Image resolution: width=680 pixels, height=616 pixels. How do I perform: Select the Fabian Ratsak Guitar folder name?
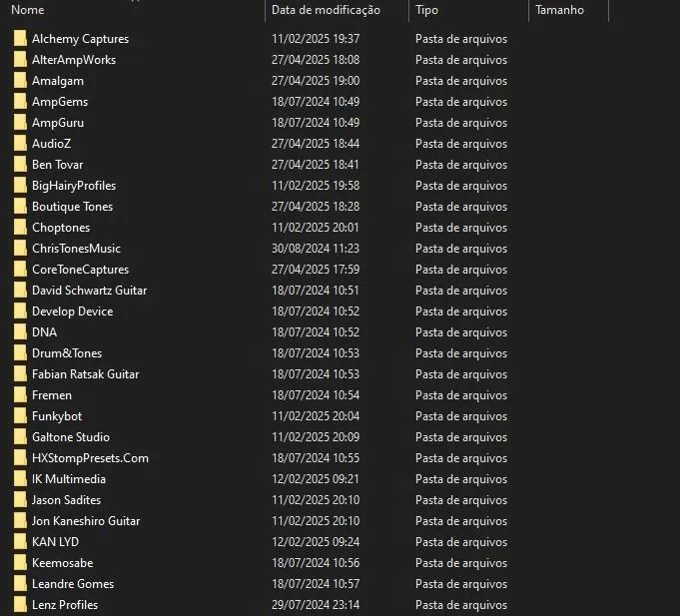coord(85,374)
